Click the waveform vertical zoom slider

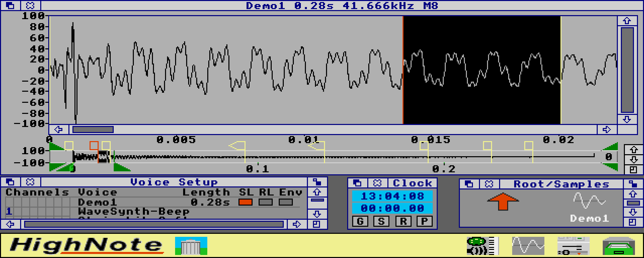click(627, 70)
